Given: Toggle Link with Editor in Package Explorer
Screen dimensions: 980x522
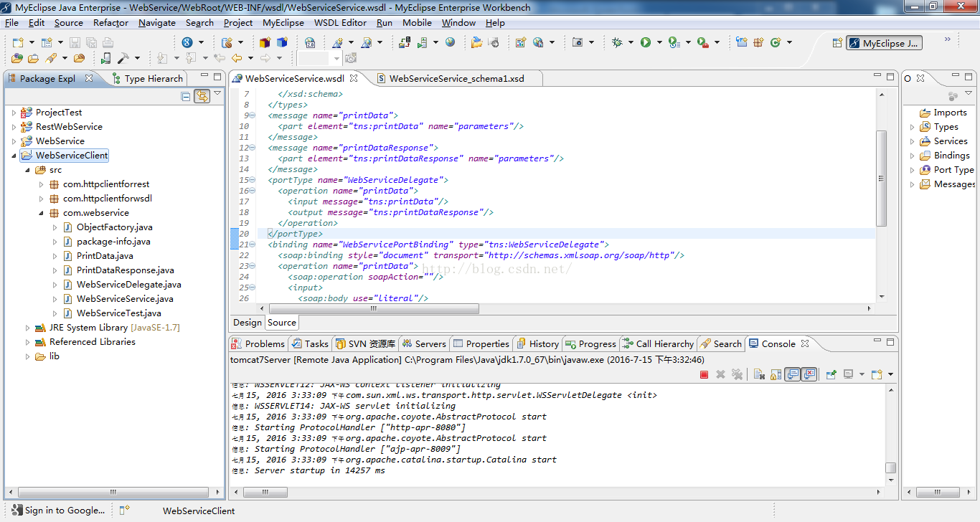Looking at the screenshot, I should click(x=202, y=97).
